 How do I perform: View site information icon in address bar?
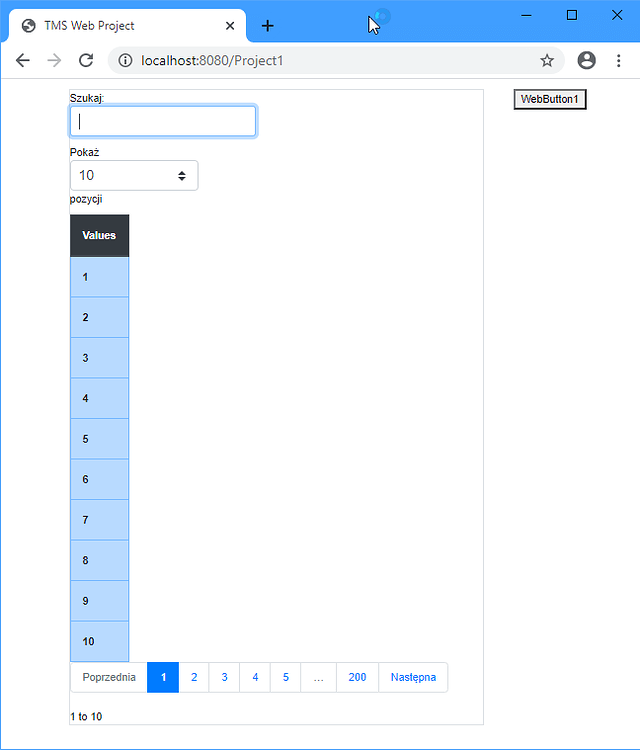[x=125, y=60]
